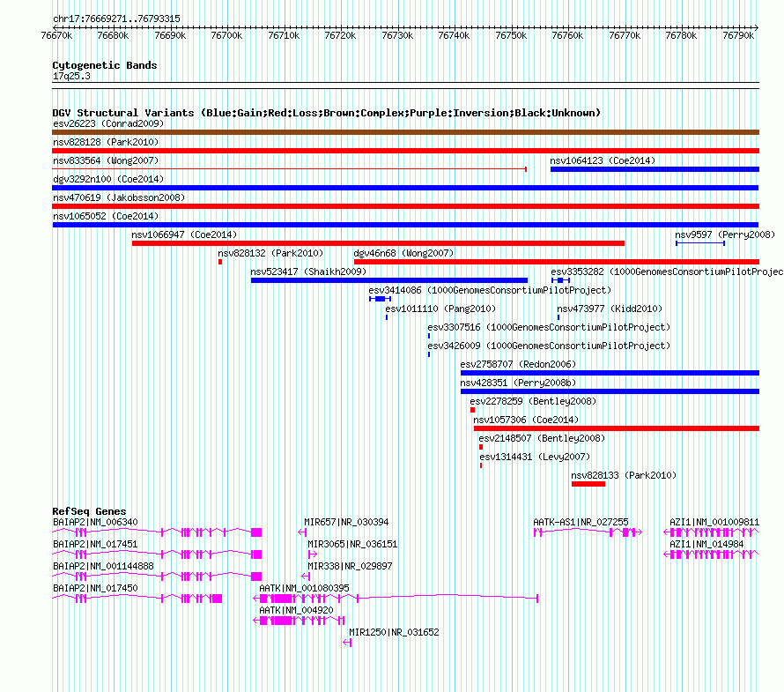Open dgv46n68 (Wong2007) variant label
Image resolution: width=784 pixels, height=692 pixels.
click(x=403, y=253)
